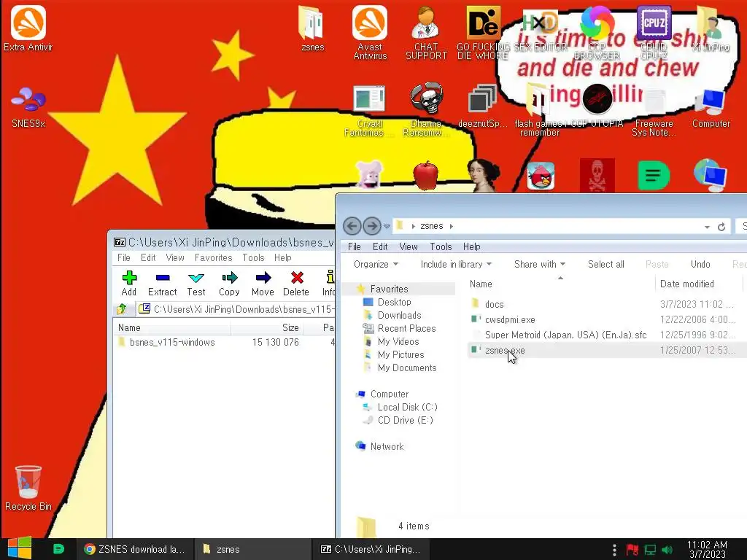Sort Explorer files by Name column
The image size is (747, 560).
point(560,284)
